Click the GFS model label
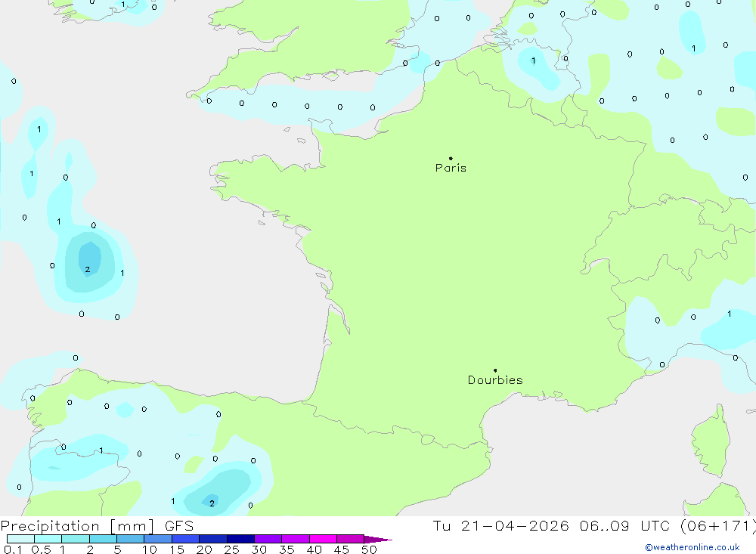 point(179,525)
